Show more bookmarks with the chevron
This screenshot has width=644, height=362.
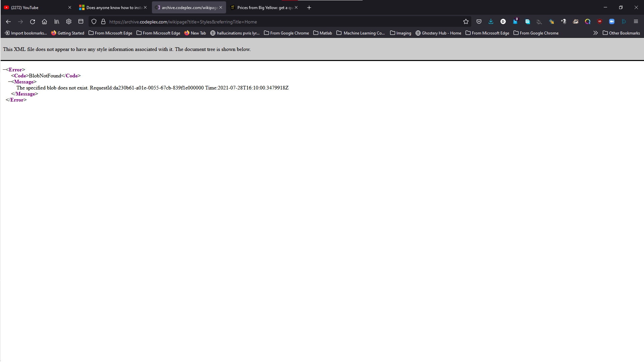click(x=595, y=33)
